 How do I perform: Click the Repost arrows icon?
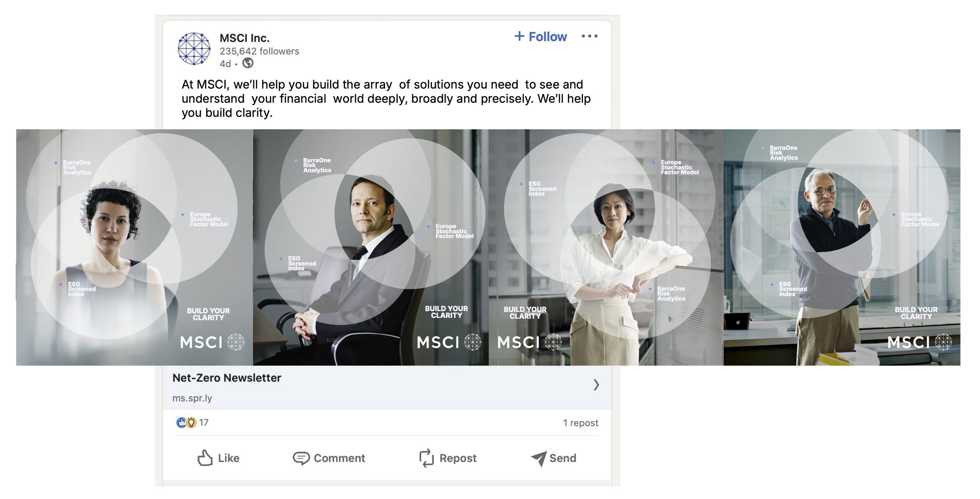tap(426, 458)
